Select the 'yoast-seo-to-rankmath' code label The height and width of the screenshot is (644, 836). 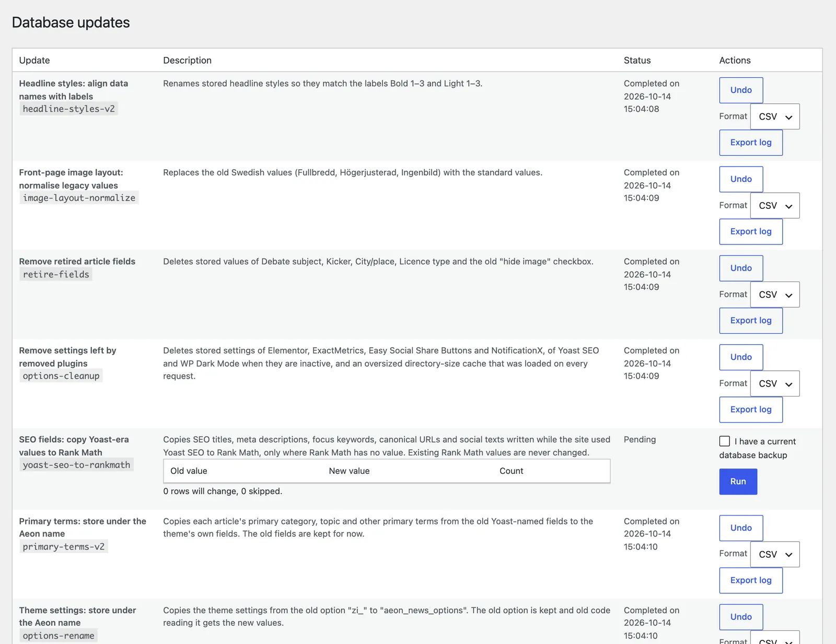coord(76,465)
